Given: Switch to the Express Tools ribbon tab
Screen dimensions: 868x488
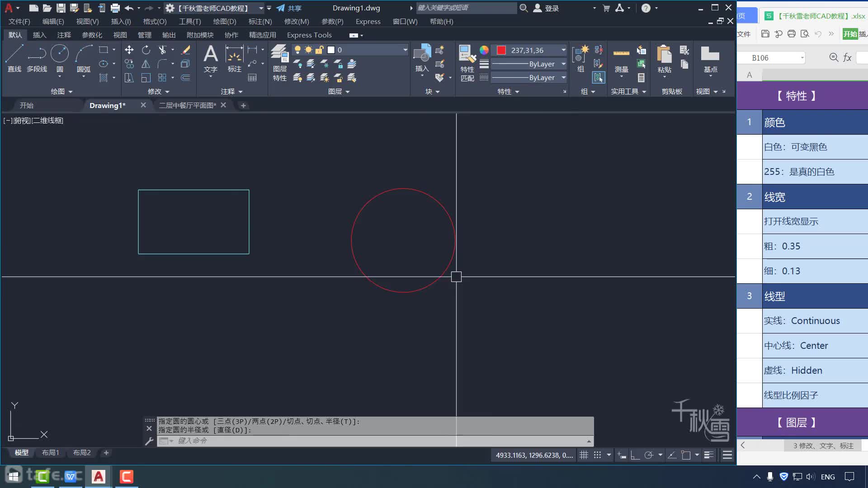Looking at the screenshot, I should pyautogui.click(x=309, y=35).
